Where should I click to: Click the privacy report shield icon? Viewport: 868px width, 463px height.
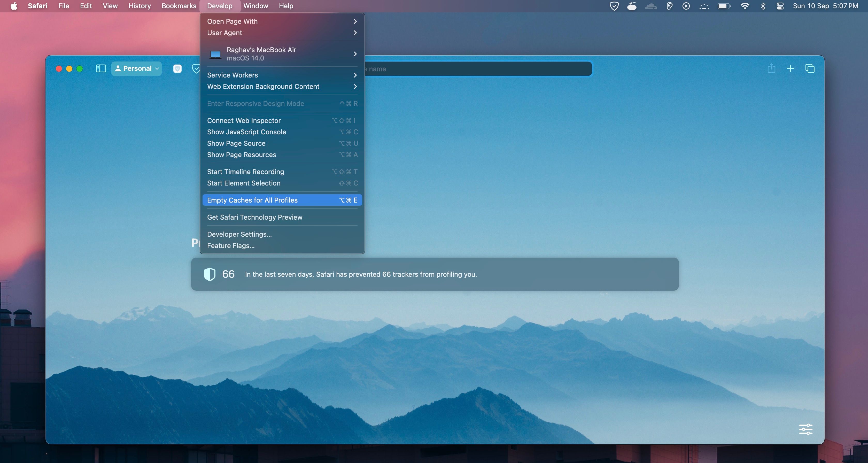click(x=210, y=274)
